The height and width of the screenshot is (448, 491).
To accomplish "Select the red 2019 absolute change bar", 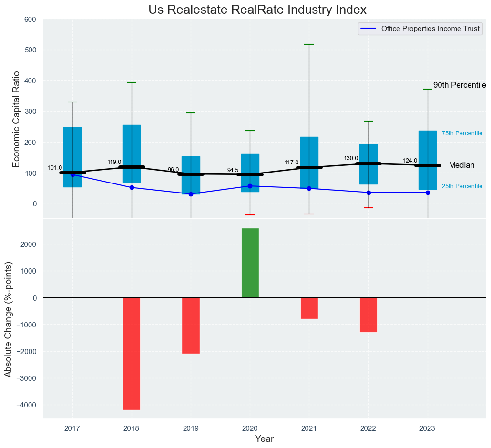I will coord(191,326).
